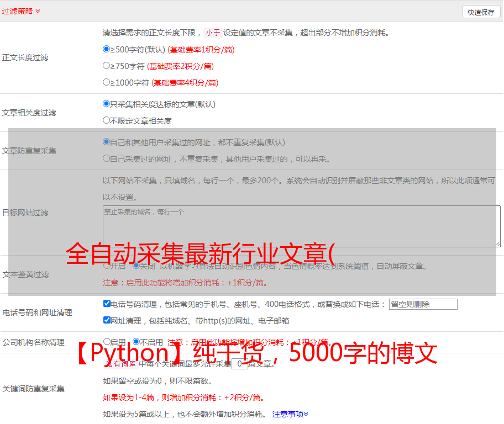This screenshot has height=424, width=504.
Task: Toggle the 电话号码清理 checkbox
Action: point(107,304)
